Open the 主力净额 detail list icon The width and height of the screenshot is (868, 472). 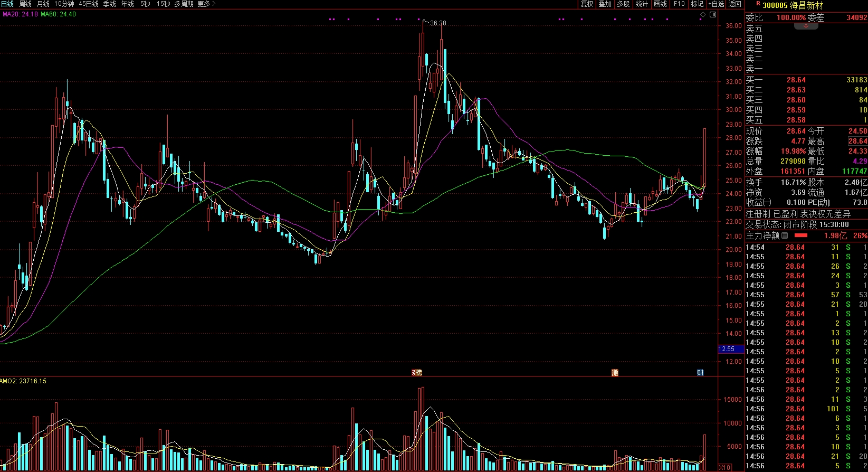pos(785,236)
